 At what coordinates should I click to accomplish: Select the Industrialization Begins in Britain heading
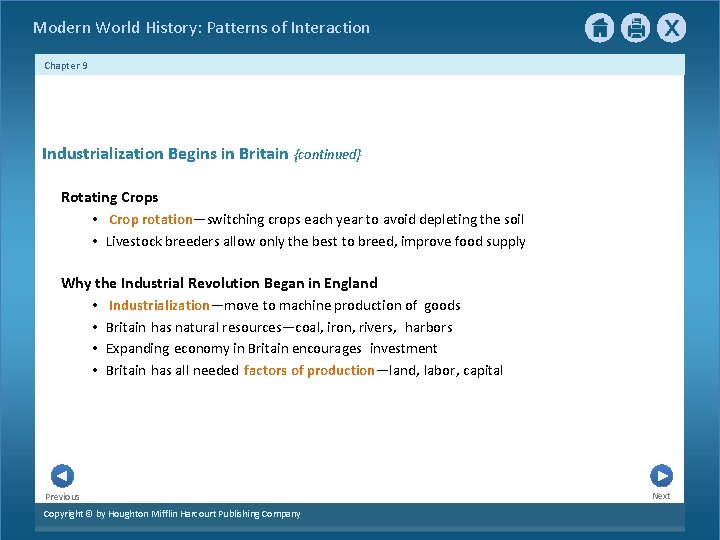(x=165, y=153)
